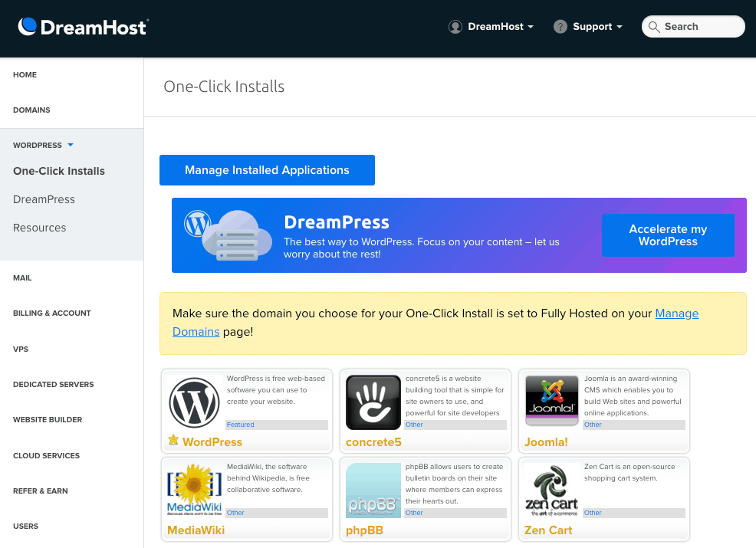
Task: Click the phpBB logo thumbnail
Action: pos(373,491)
